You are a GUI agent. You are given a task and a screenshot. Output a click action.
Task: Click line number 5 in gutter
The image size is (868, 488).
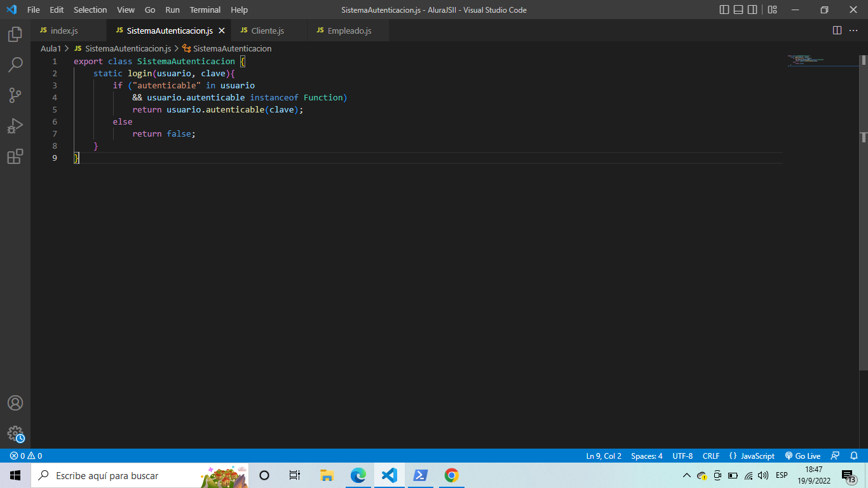pyautogui.click(x=55, y=109)
